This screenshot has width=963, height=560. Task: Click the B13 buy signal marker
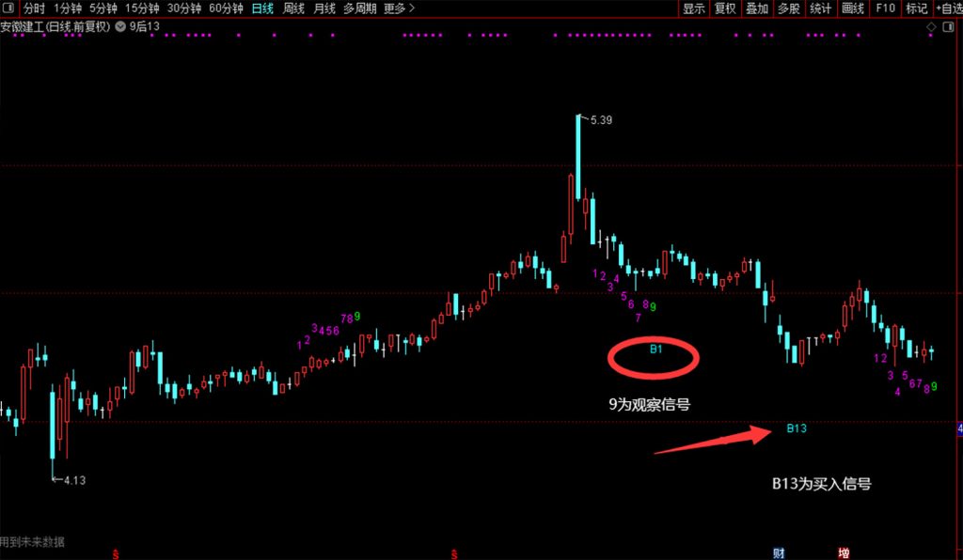797,428
